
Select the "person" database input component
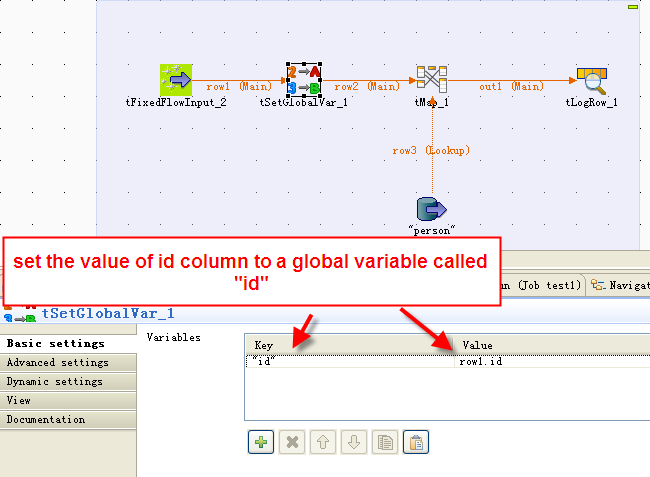pos(432,209)
